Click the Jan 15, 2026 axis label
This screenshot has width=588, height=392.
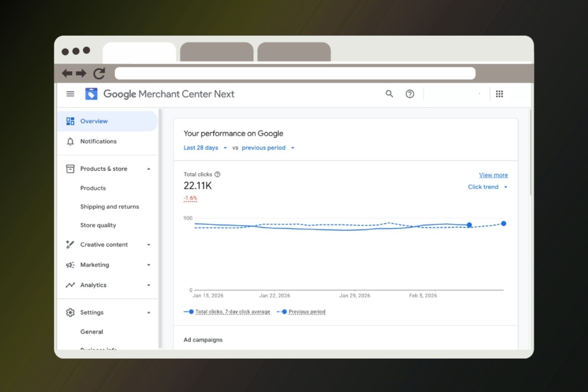click(x=208, y=295)
